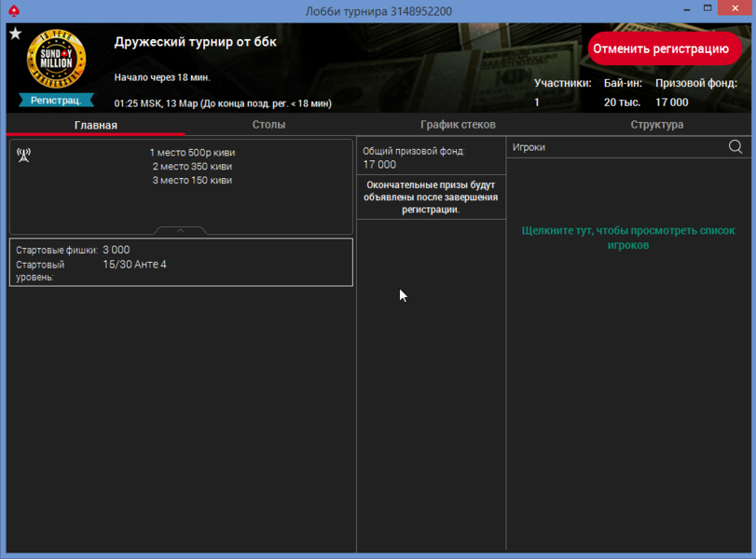Click the Игроки search field
The image size is (756, 559).
click(615, 147)
